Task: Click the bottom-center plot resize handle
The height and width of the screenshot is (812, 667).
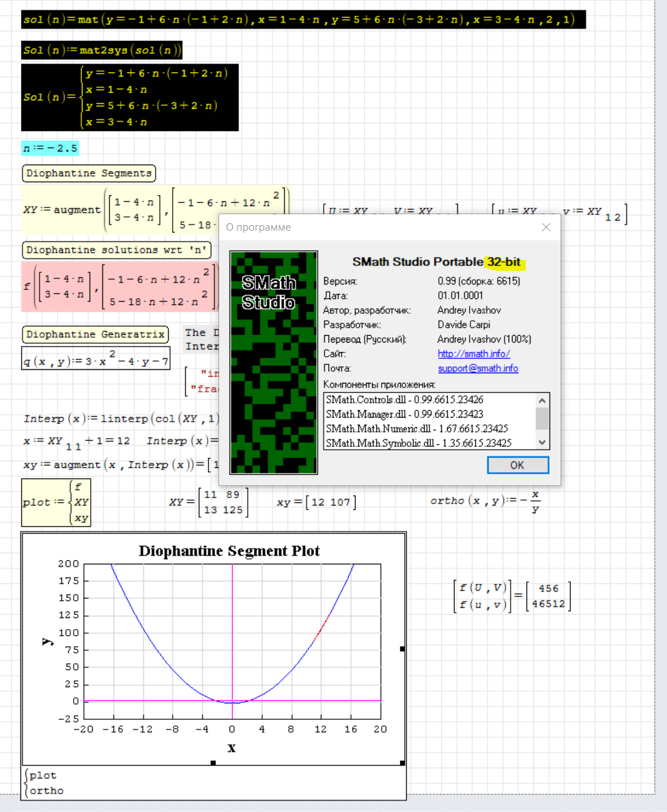Action: pos(213,763)
